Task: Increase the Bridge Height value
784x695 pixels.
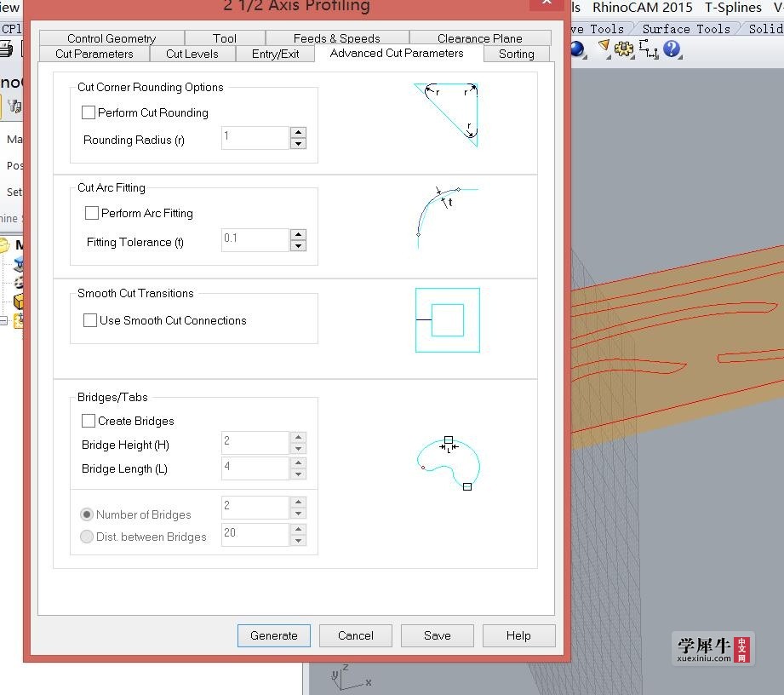Action: click(x=299, y=437)
